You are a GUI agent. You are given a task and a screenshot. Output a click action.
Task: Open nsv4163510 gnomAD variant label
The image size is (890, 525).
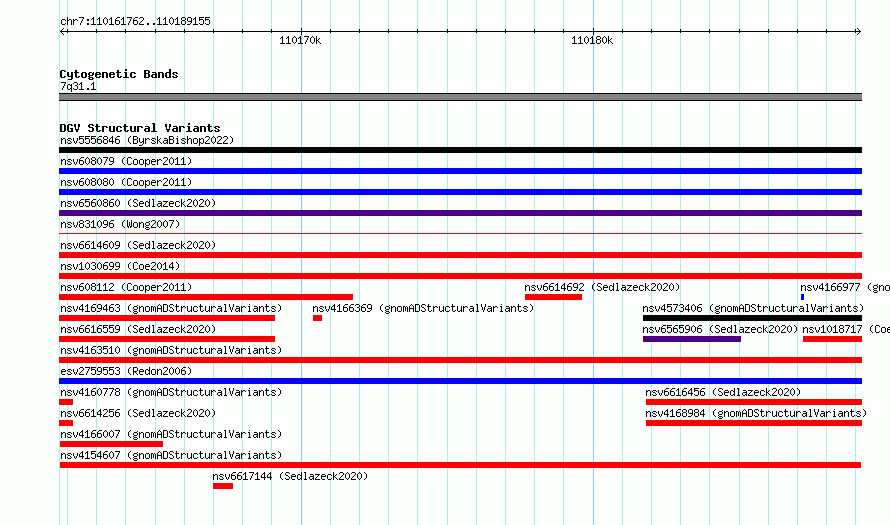pyautogui.click(x=171, y=350)
